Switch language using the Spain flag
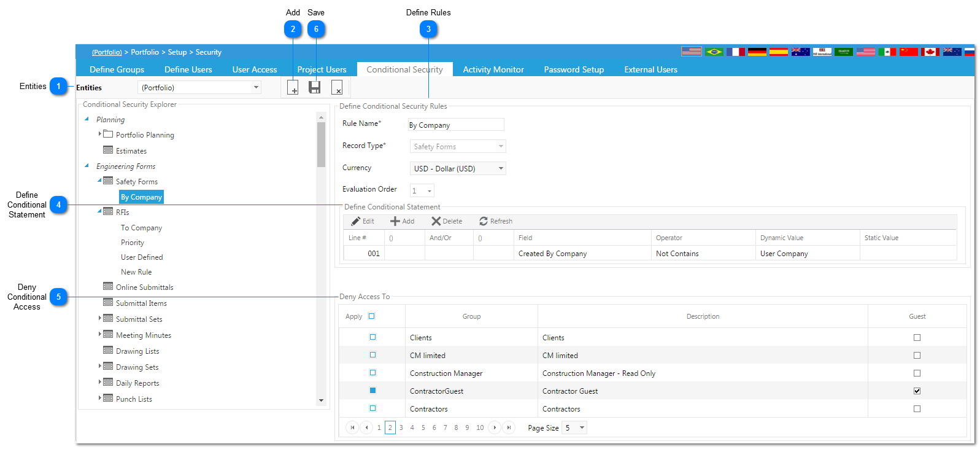The height and width of the screenshot is (449, 980). pyautogui.click(x=779, y=52)
